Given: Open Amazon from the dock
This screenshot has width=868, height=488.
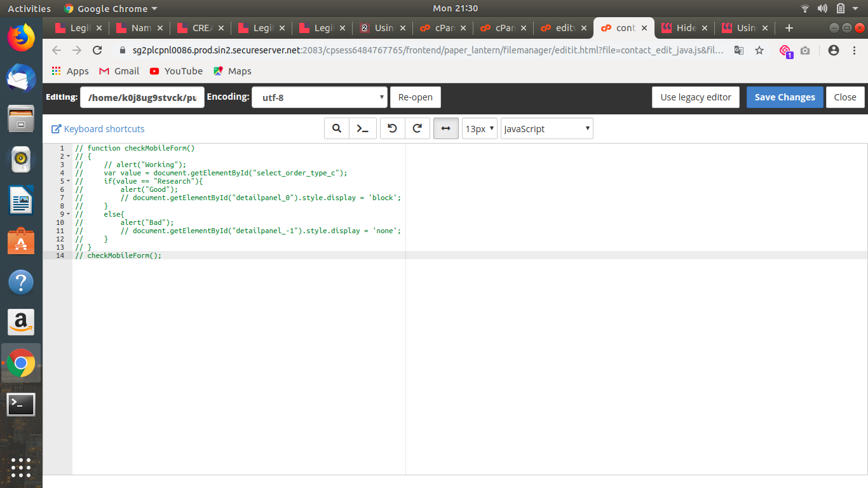Looking at the screenshot, I should [x=21, y=323].
